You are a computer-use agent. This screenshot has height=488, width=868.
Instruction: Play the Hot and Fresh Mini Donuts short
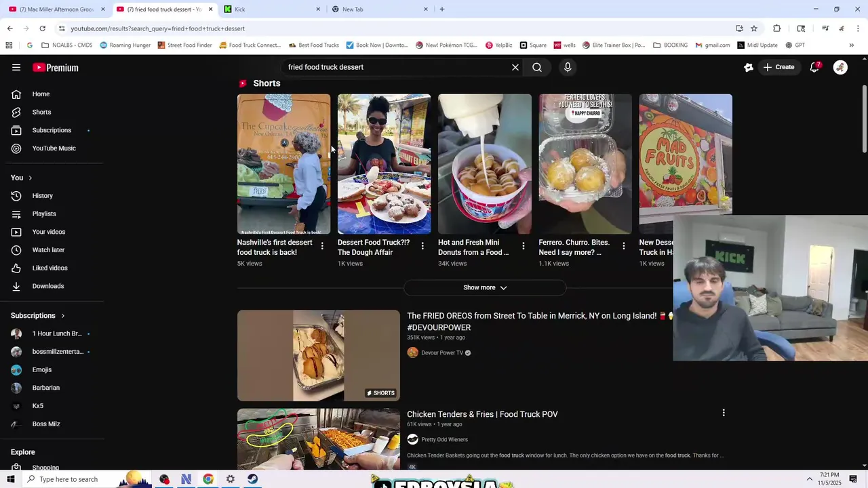point(484,164)
